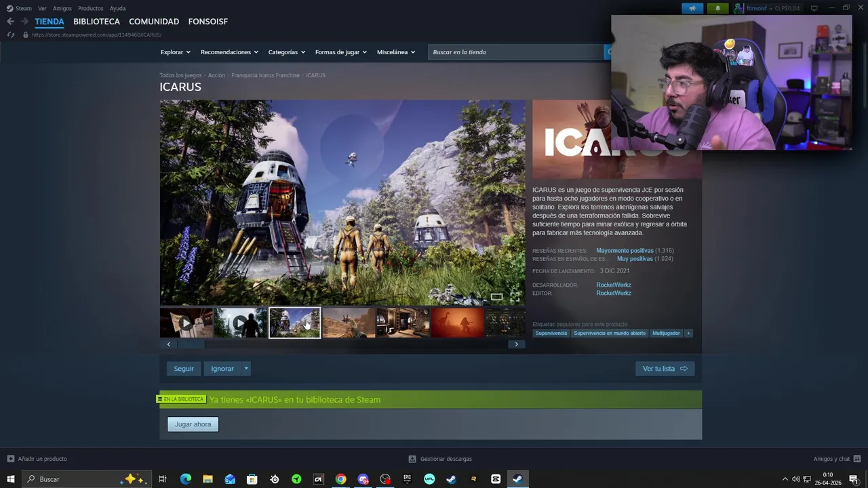Click the Windows taskbar Buscar box

[86, 479]
